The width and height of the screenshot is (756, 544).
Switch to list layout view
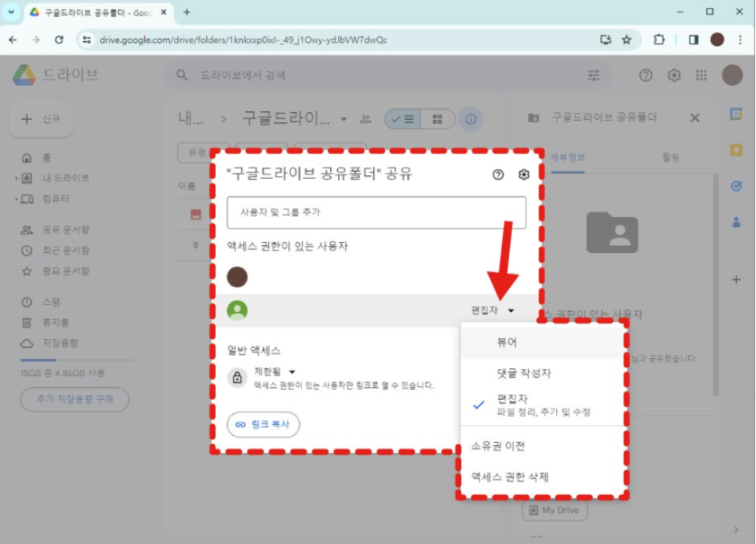403,119
